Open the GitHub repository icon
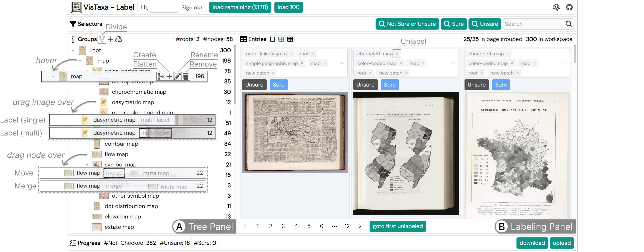This screenshot has height=252, width=644. click(569, 7)
